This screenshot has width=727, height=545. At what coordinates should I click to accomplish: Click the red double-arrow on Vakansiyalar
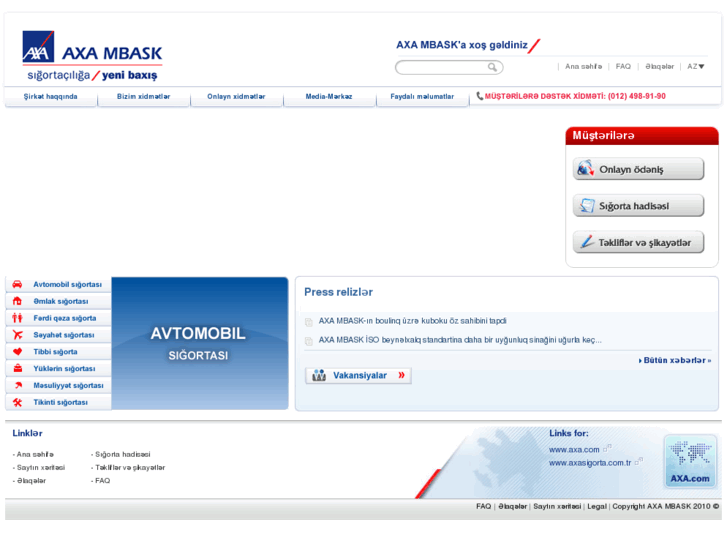point(402,375)
